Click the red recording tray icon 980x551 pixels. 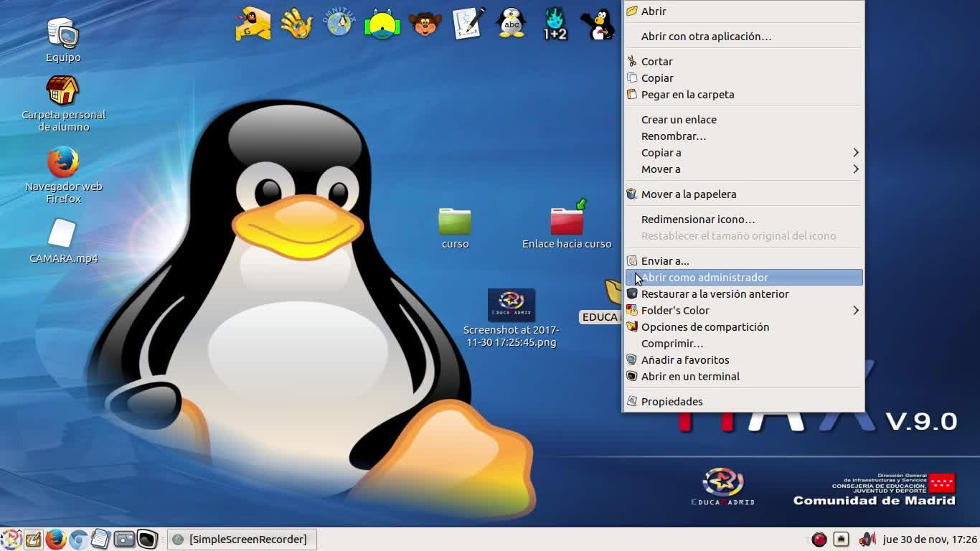point(819,540)
